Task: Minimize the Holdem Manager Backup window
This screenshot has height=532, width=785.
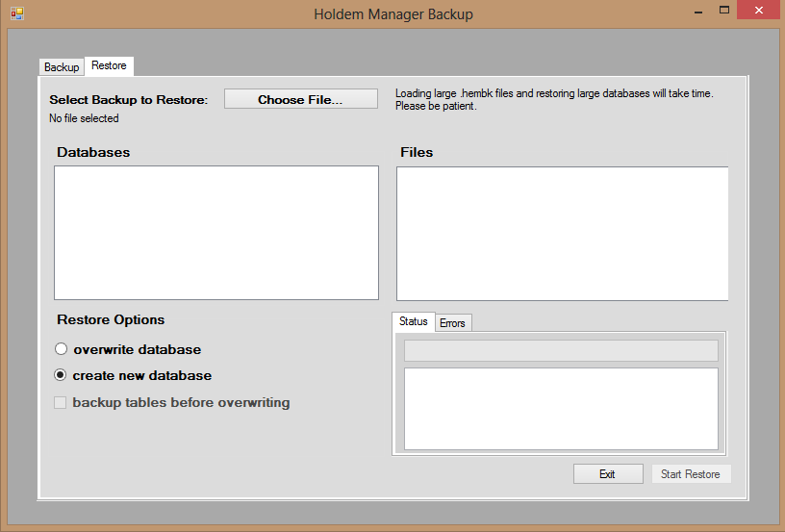Action: (x=698, y=10)
